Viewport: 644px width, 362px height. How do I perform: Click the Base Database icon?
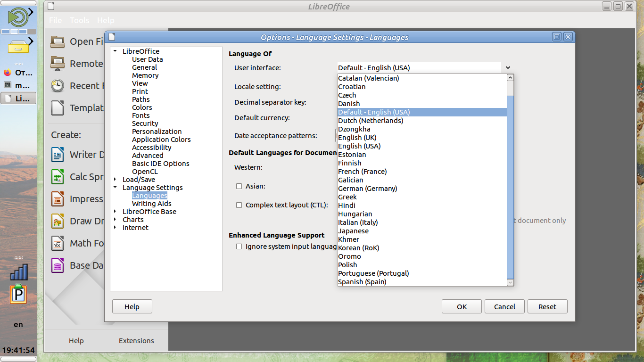pyautogui.click(x=58, y=265)
